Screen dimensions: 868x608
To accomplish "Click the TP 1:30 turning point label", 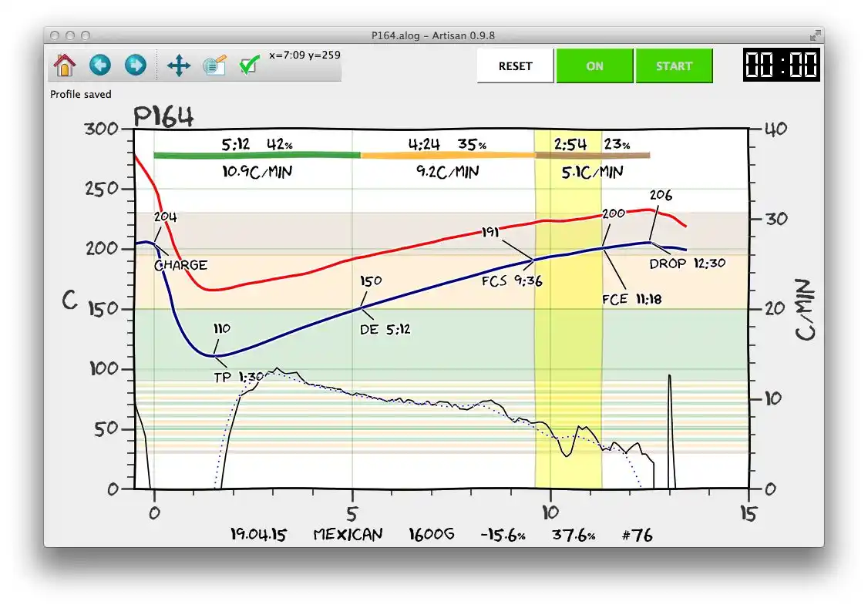I will pyautogui.click(x=239, y=378).
